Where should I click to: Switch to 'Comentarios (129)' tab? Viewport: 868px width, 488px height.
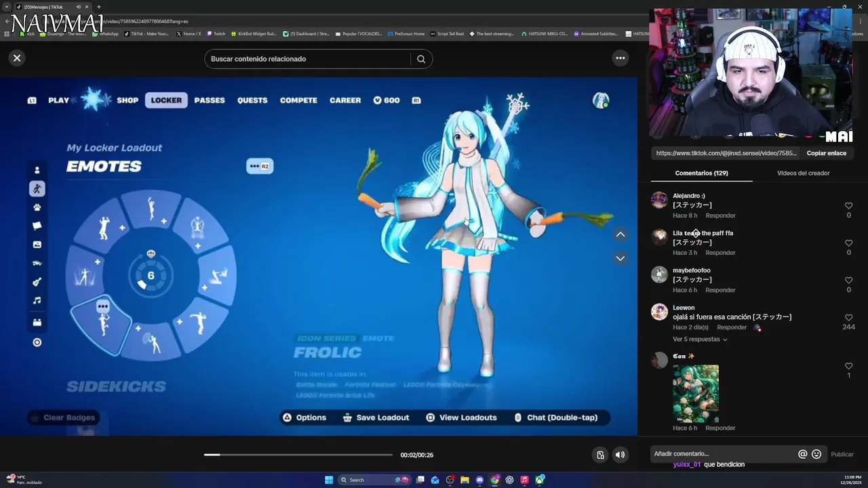click(x=701, y=173)
